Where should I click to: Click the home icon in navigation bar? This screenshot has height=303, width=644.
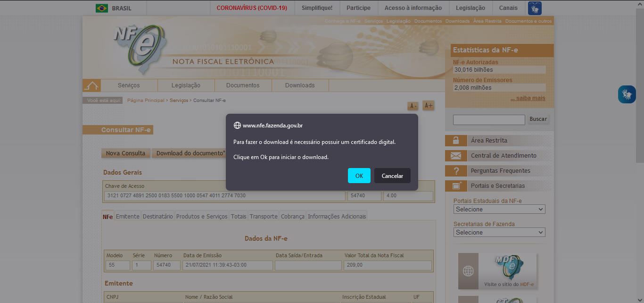pyautogui.click(x=91, y=85)
